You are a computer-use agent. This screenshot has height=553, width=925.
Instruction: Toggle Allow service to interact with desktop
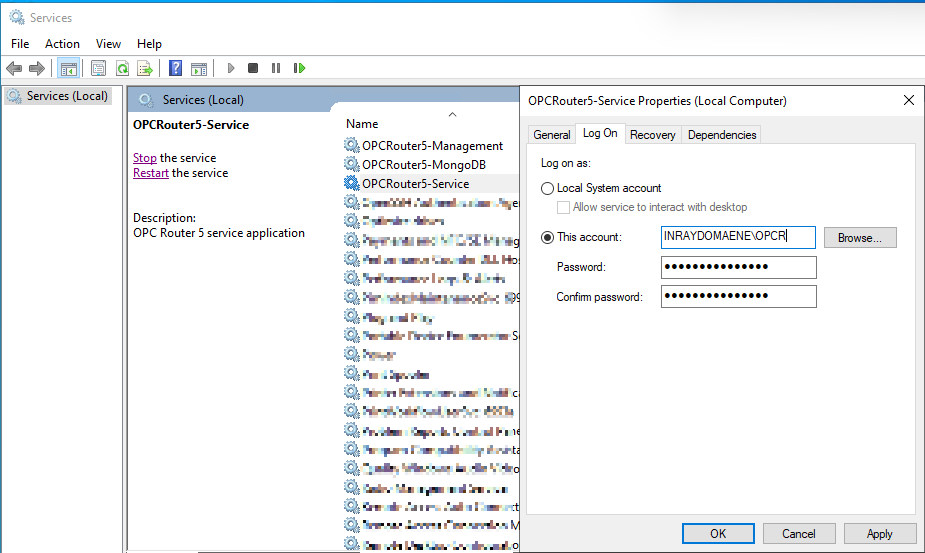click(563, 207)
